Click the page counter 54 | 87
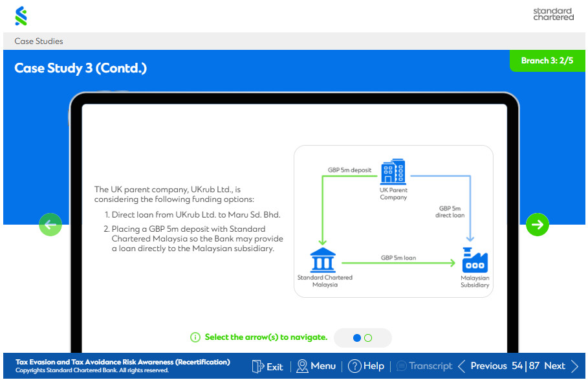The image size is (588, 380). (526, 366)
